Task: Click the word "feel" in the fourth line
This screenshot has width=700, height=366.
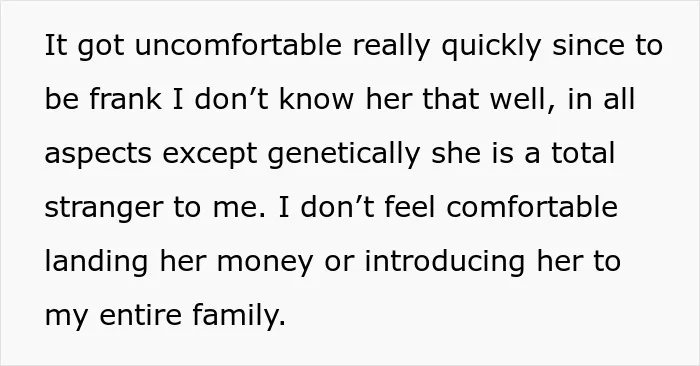Action: (x=409, y=207)
